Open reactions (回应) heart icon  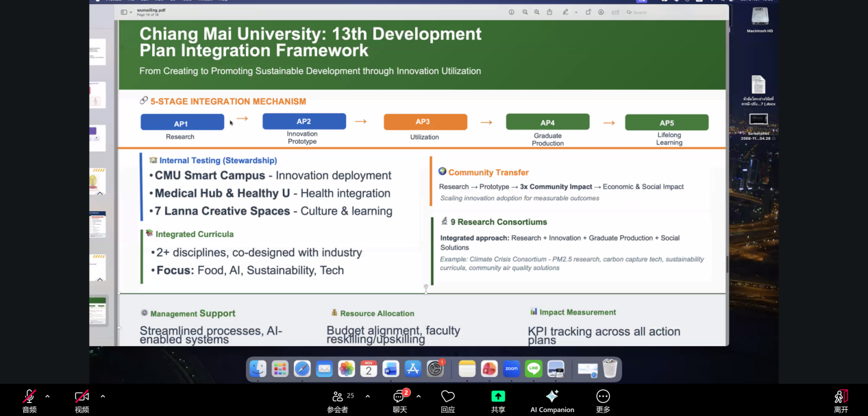(x=448, y=397)
